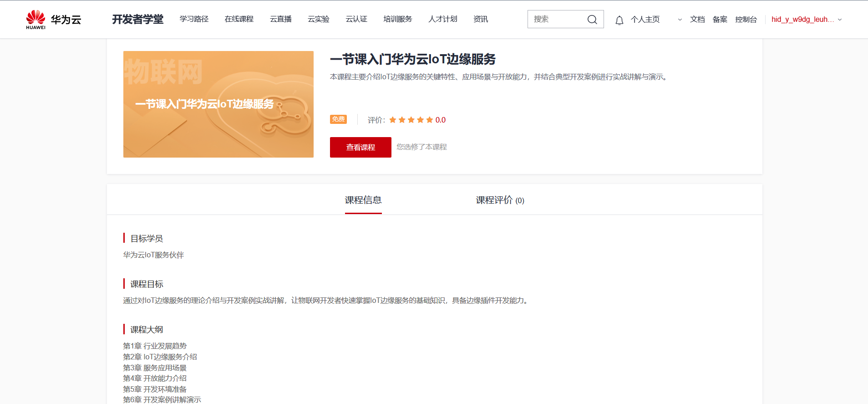Click the search magnifier icon

[x=592, y=19]
